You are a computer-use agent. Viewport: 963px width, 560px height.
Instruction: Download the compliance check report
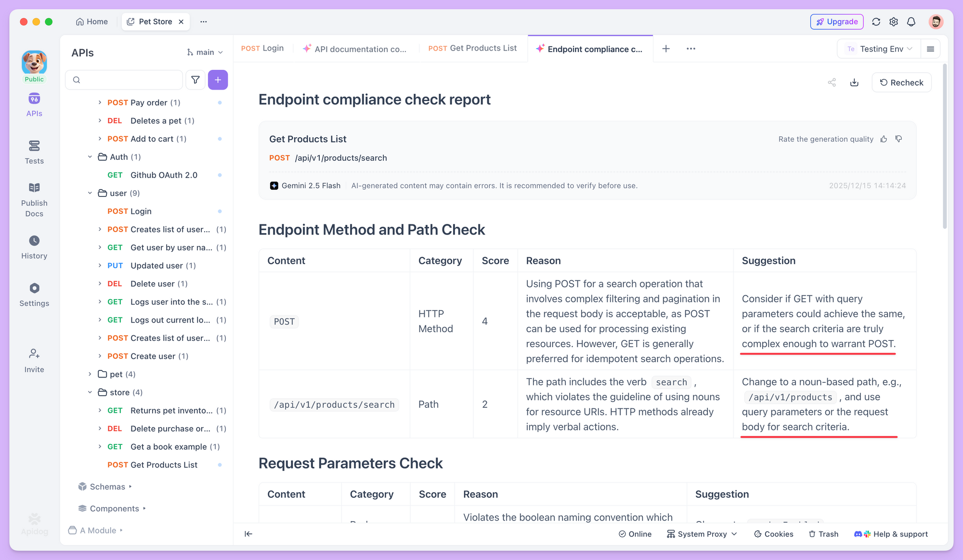coord(854,82)
